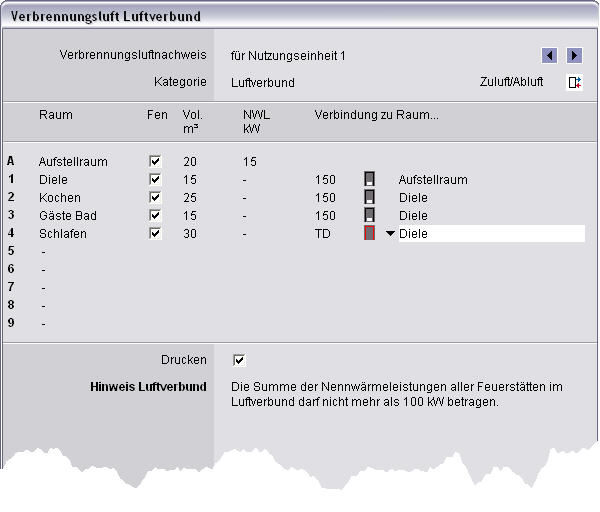Click door icon in Diele row

click(369, 179)
